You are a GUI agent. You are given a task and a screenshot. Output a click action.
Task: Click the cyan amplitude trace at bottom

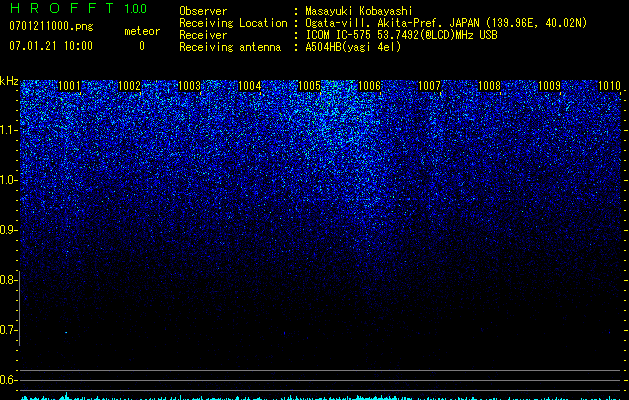pyautogui.click(x=321, y=397)
